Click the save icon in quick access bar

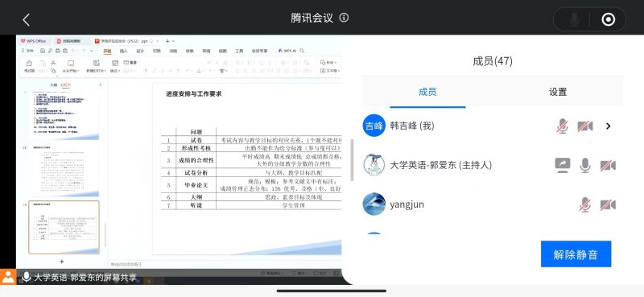43,51
